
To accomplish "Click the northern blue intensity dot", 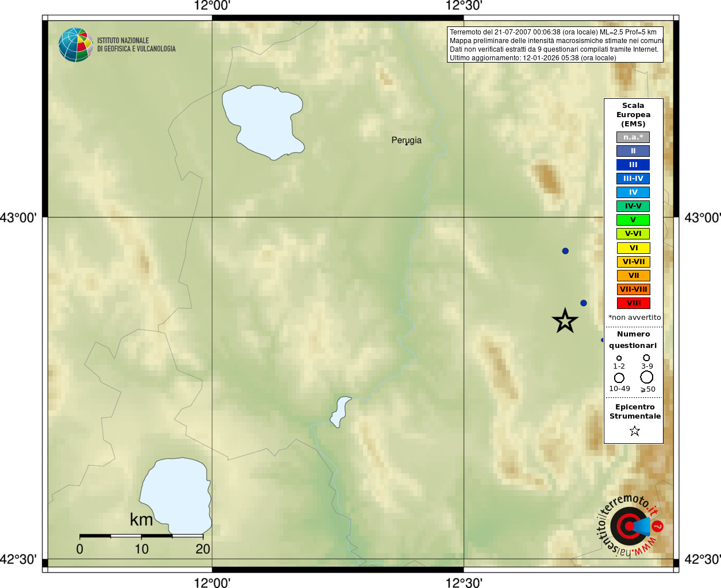I will coord(565,251).
